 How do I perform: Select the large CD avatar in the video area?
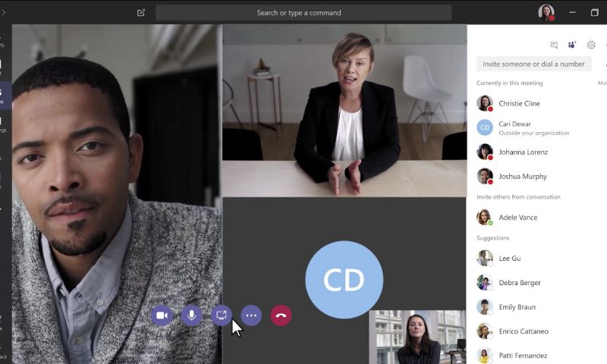coord(344,280)
